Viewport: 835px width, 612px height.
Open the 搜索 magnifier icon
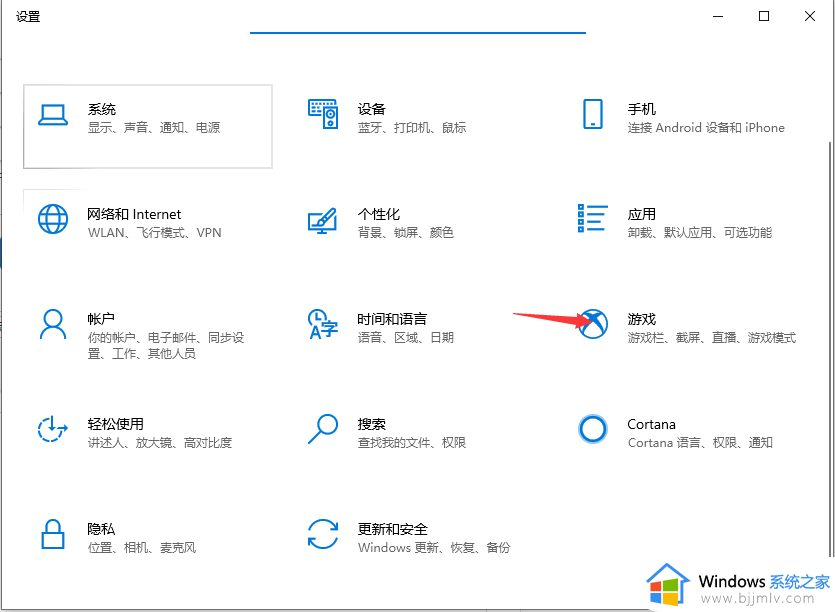tap(323, 429)
